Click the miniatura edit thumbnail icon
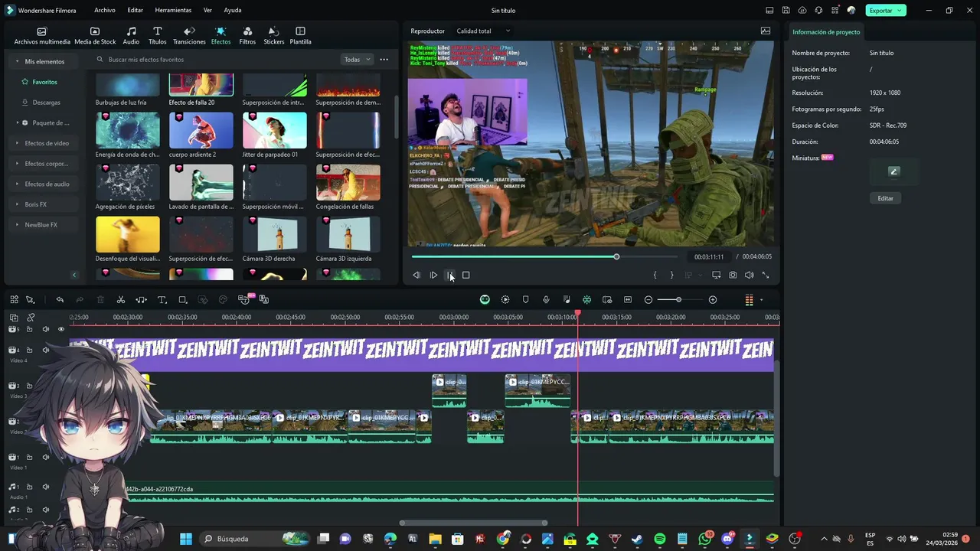 [893, 171]
